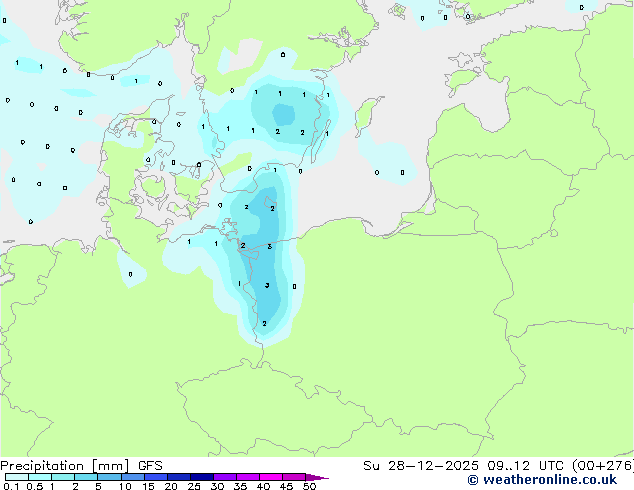Viewport: 634px width, 490px height.
Task: Click the '50' legend scale label
Action: click(x=309, y=486)
